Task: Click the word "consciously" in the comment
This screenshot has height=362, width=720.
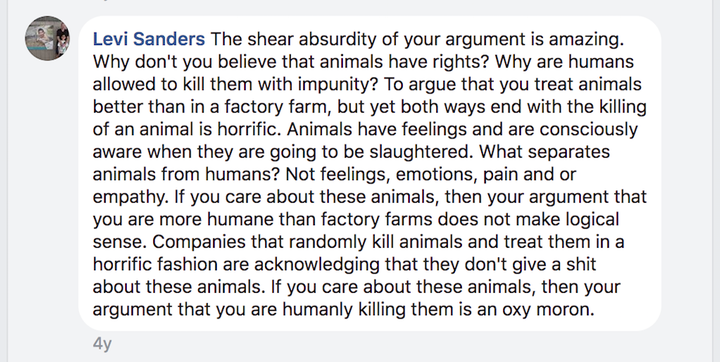Action: 589,130
